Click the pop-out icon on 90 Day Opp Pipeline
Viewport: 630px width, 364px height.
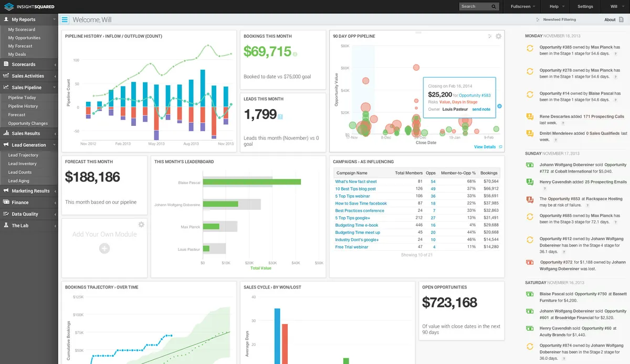pos(489,37)
